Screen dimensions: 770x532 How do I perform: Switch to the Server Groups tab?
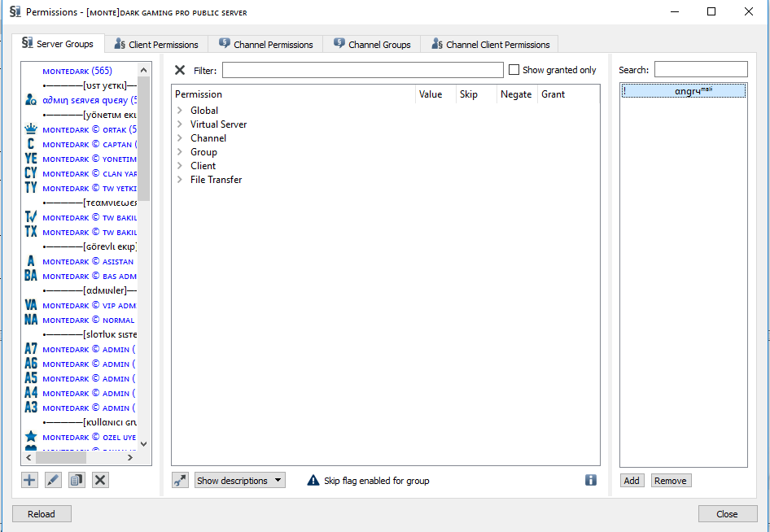(x=58, y=44)
